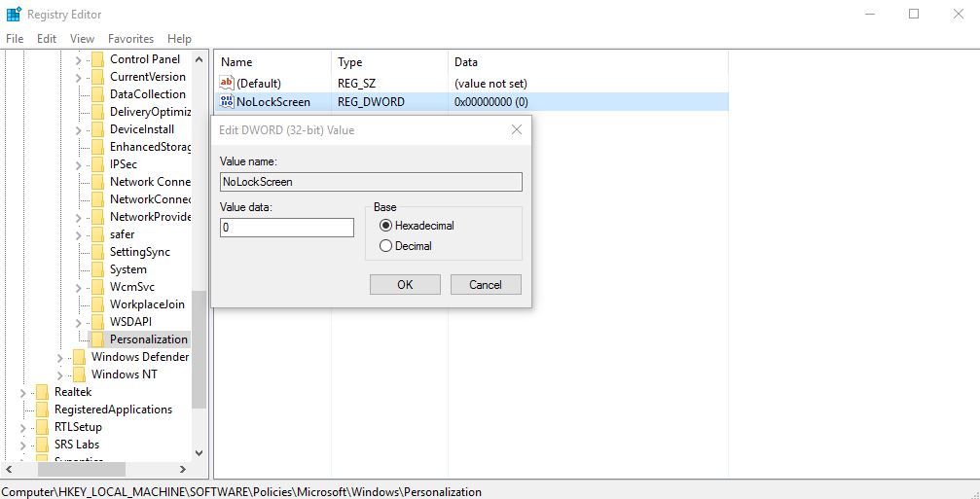Screen dimensions: 980x499
Task: Expand the WSDAPI key
Action: (78, 322)
